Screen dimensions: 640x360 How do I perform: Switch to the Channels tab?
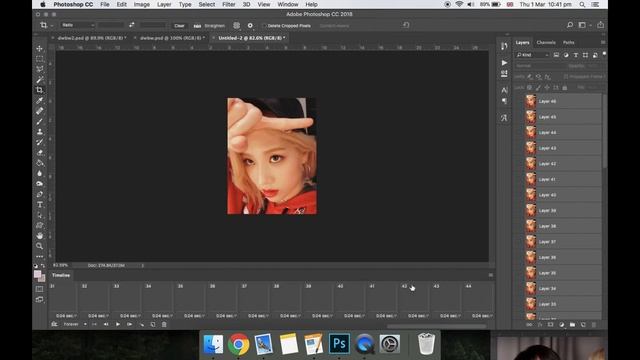click(546, 42)
